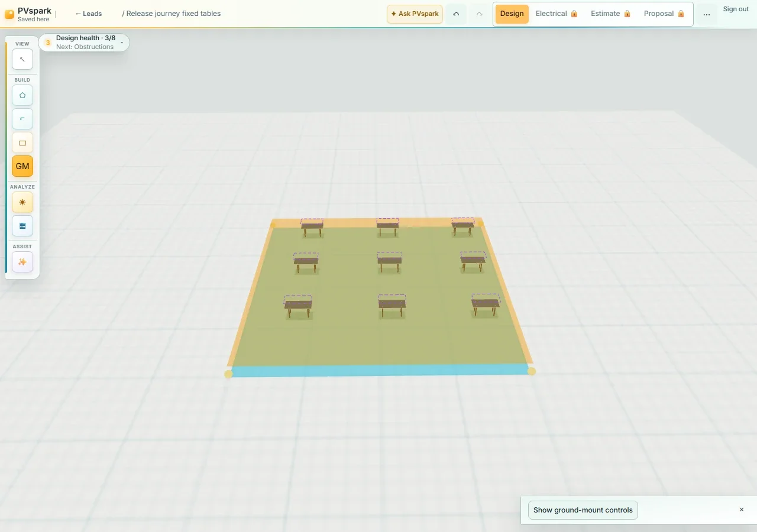
Task: Open the locked Estimate tab
Action: tap(611, 14)
